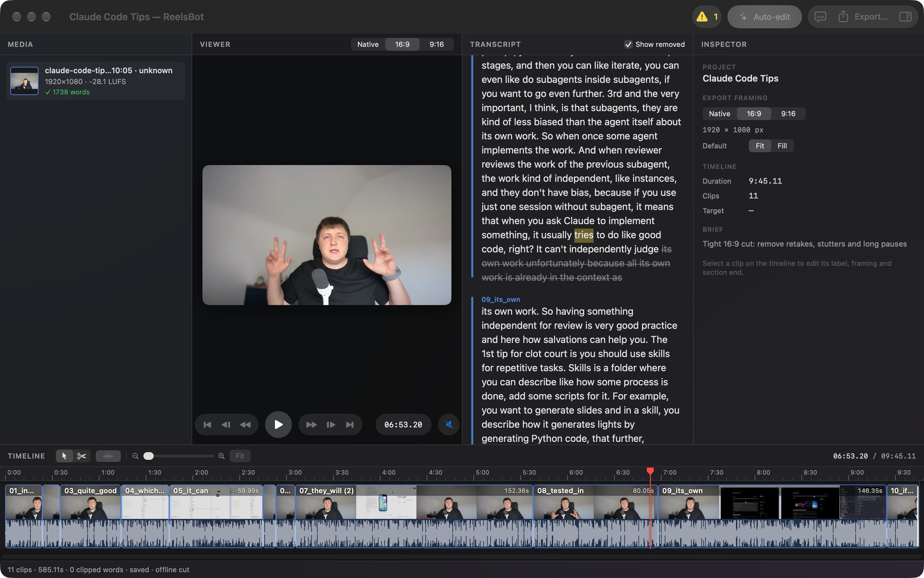The width and height of the screenshot is (924, 578).
Task: Click the snap/ripple trim timeline icon
Action: [x=108, y=456]
